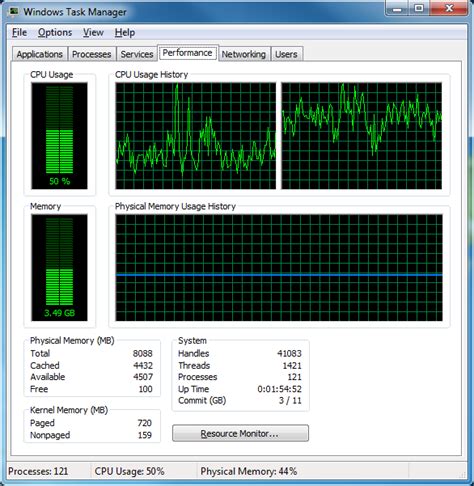Click the Free memory value 100
Image resolution: width=474 pixels, height=486 pixels.
[145, 389]
